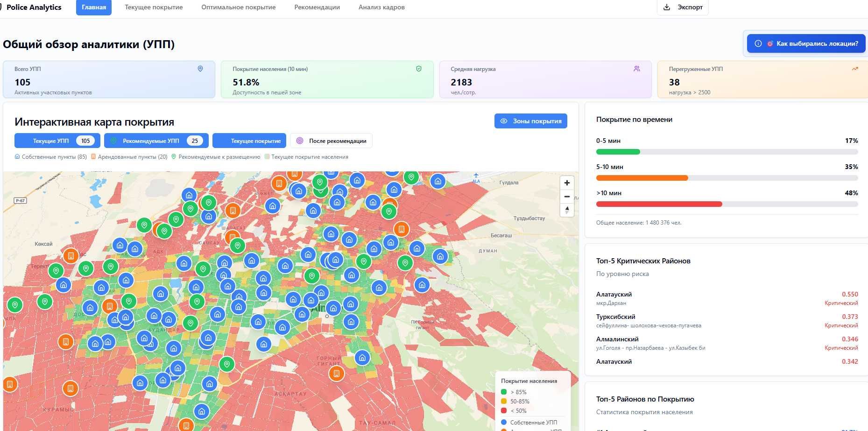
Task: Click Топ-5 Районов по Покрытию heading
Action: coord(645,399)
